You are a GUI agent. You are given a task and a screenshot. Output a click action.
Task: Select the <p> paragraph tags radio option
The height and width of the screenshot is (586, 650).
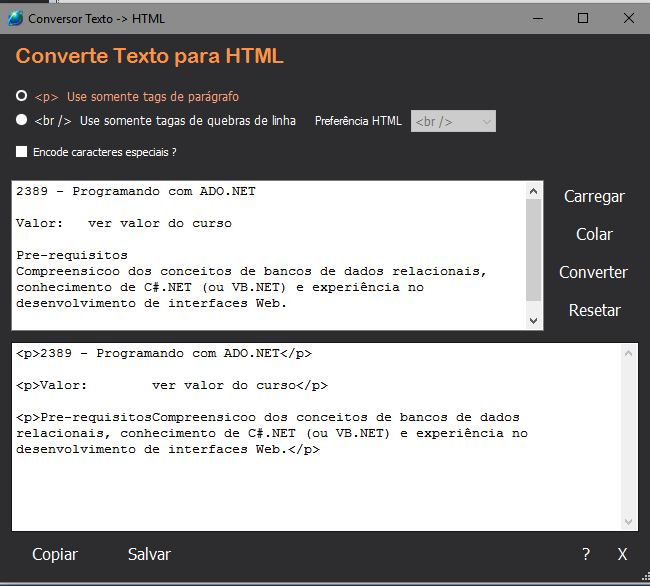22,97
